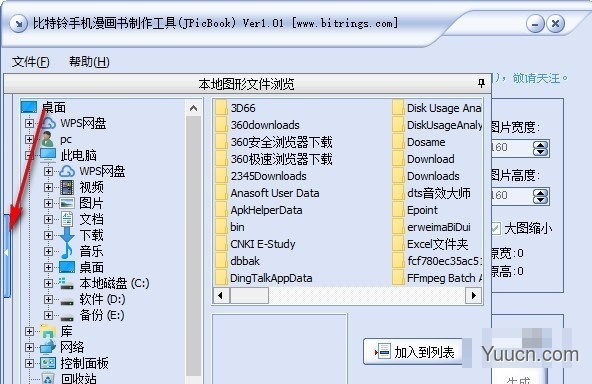Click the 网络 network icon
The width and height of the screenshot is (592, 384).
[48, 347]
